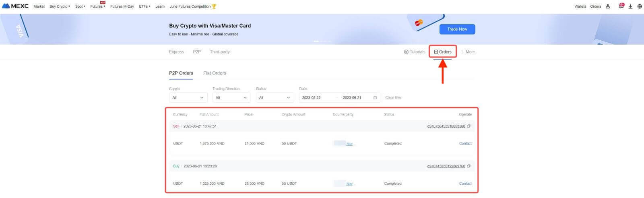Open the date range calendar icon
The height and width of the screenshot is (198, 644).
tap(375, 98)
